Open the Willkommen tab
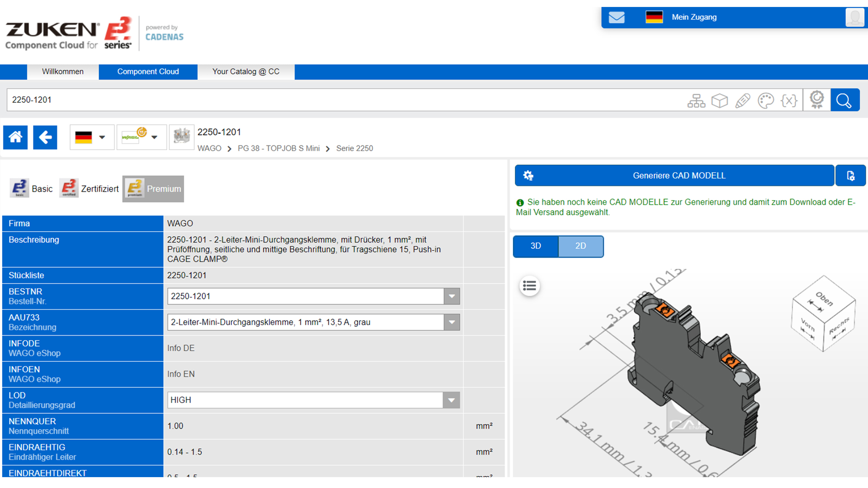 pyautogui.click(x=63, y=72)
